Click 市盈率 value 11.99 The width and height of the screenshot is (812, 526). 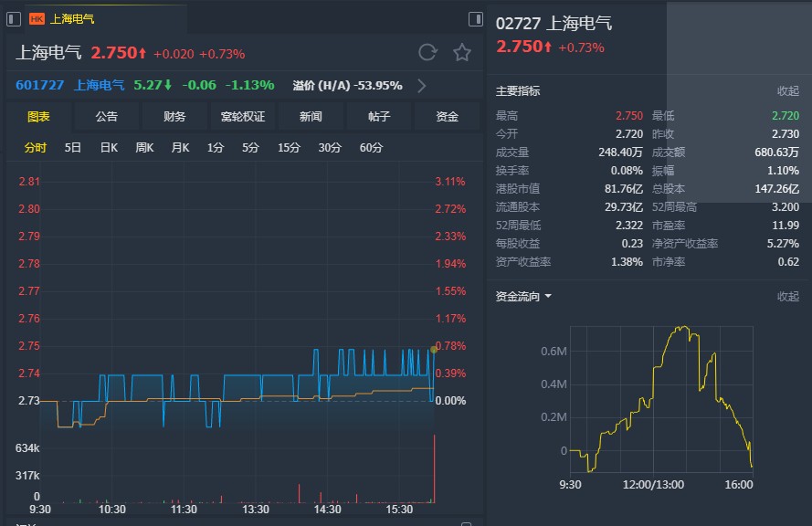786,226
